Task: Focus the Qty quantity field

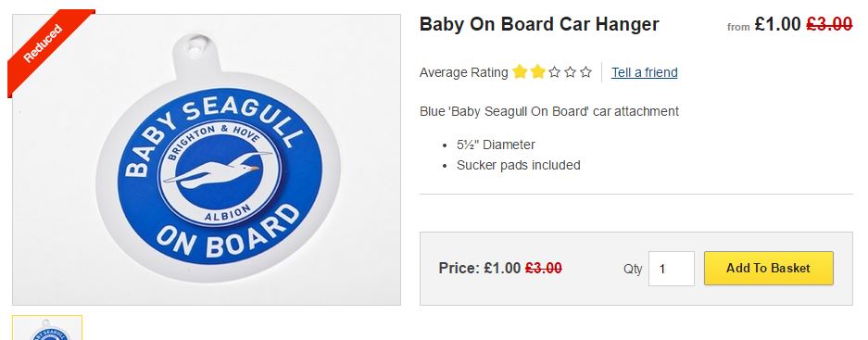Action: (x=671, y=269)
